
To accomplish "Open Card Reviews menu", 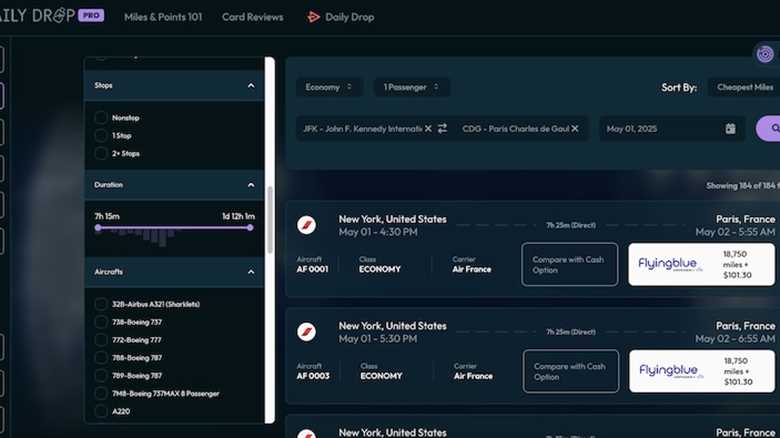I will coord(253,17).
